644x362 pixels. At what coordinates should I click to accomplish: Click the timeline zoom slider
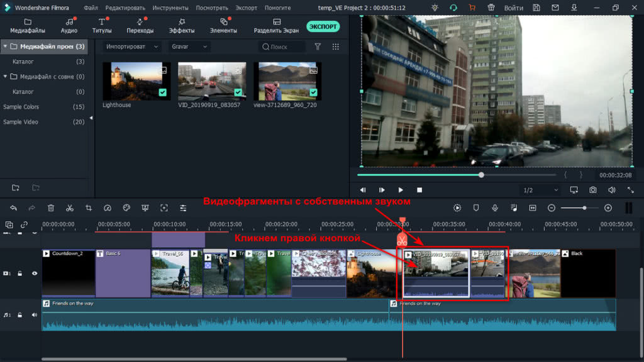pyautogui.click(x=580, y=208)
